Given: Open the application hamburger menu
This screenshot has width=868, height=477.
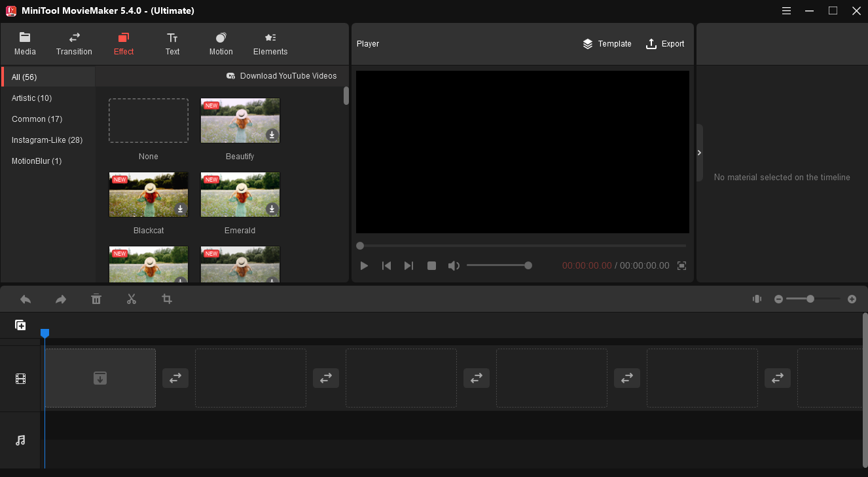Looking at the screenshot, I should point(786,10).
